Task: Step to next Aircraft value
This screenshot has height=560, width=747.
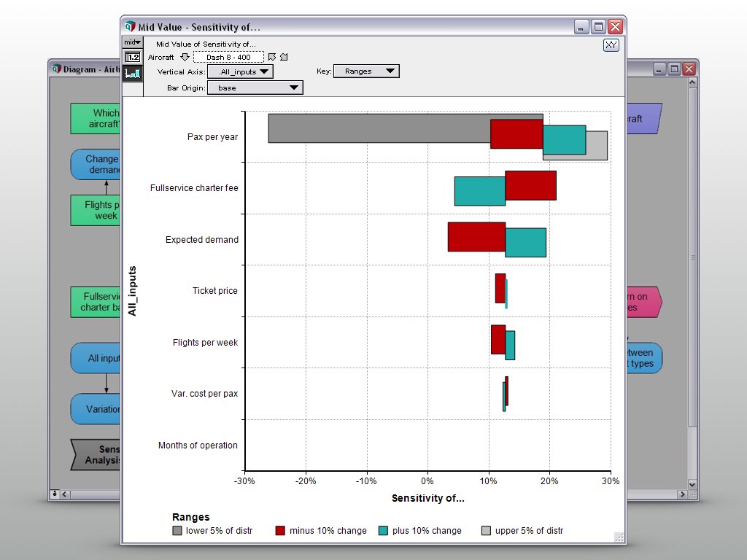Action: pos(284,57)
